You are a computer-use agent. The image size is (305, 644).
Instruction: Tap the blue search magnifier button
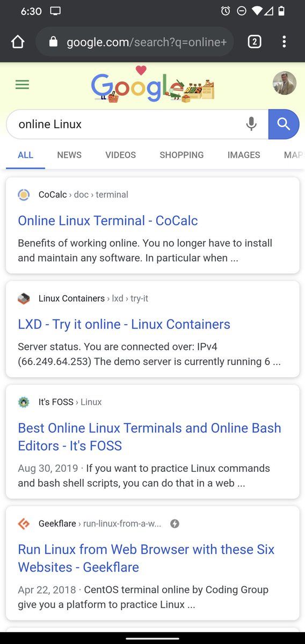[284, 124]
